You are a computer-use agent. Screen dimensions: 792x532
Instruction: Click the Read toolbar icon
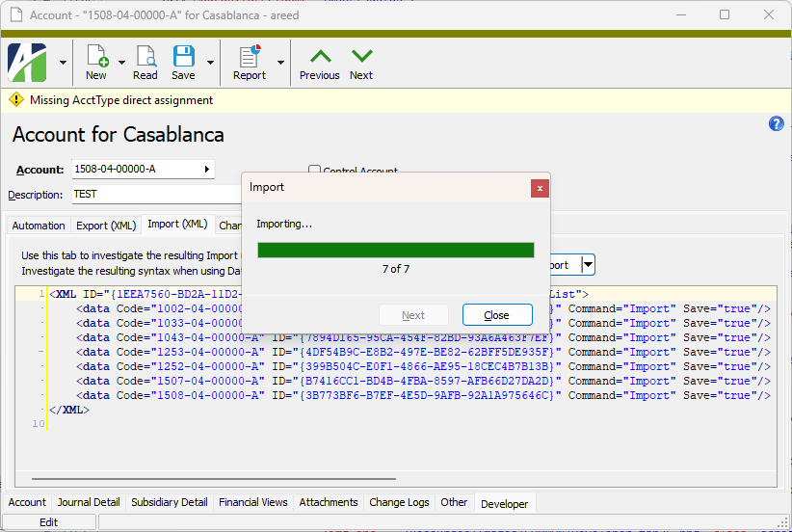[146, 56]
